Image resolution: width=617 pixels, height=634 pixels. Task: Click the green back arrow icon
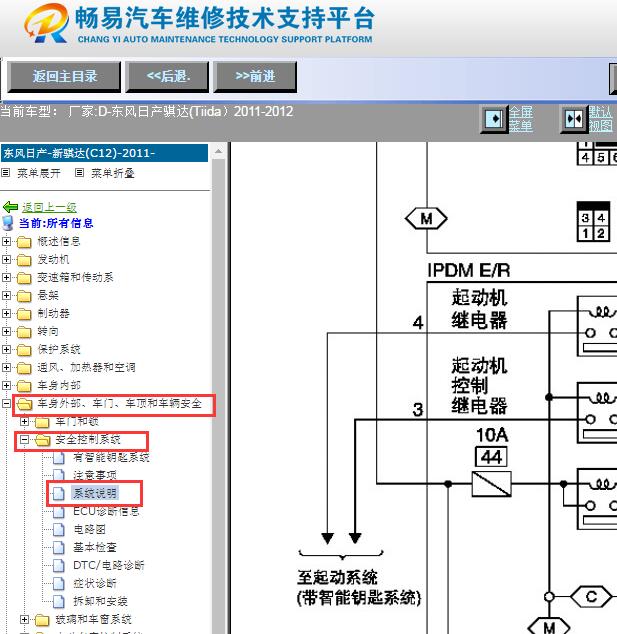[x=10, y=207]
